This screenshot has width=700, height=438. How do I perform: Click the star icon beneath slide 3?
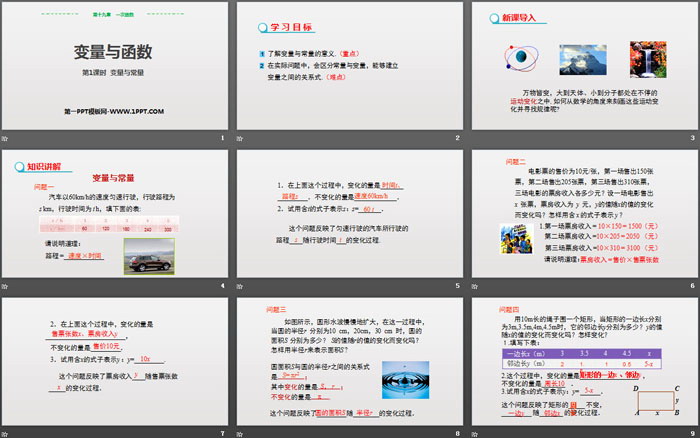(x=475, y=139)
